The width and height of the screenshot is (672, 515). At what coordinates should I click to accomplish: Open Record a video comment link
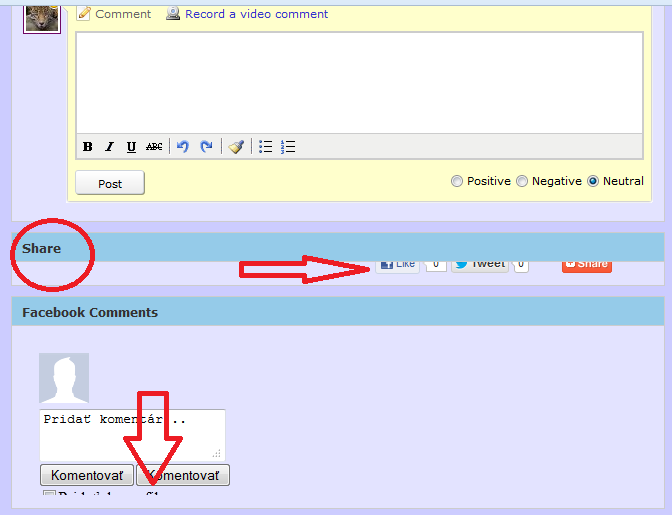(x=256, y=14)
